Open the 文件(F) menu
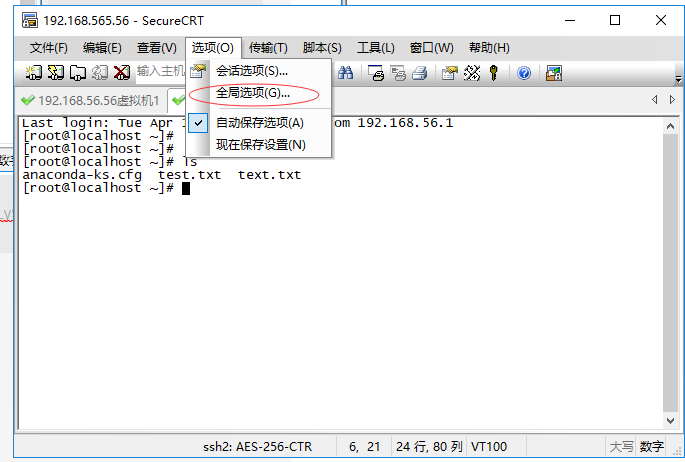 (x=48, y=48)
